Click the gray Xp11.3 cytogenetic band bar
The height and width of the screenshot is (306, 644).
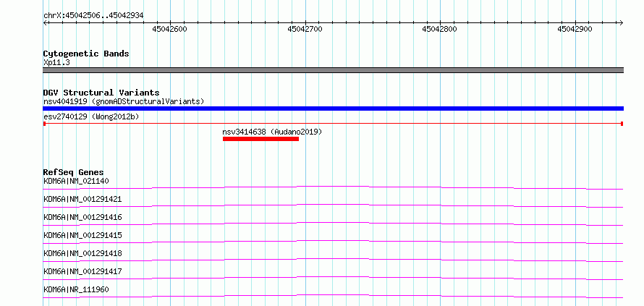(x=333, y=70)
